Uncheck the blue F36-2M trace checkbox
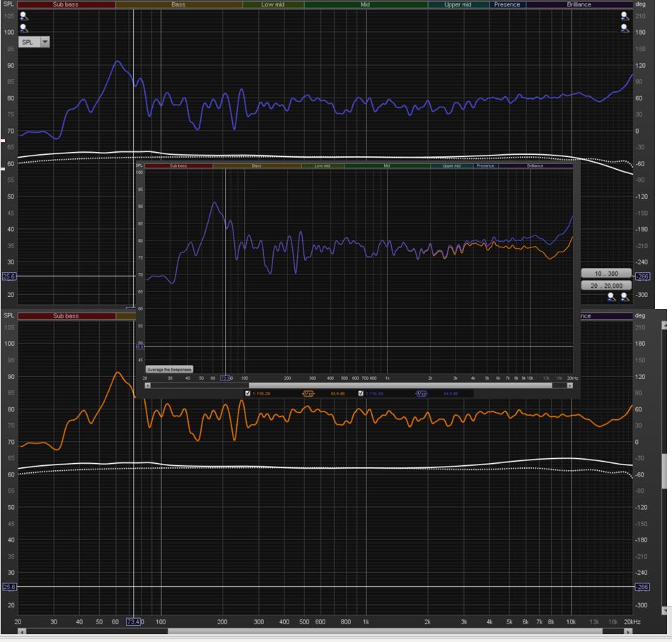672x642 pixels. [361, 393]
